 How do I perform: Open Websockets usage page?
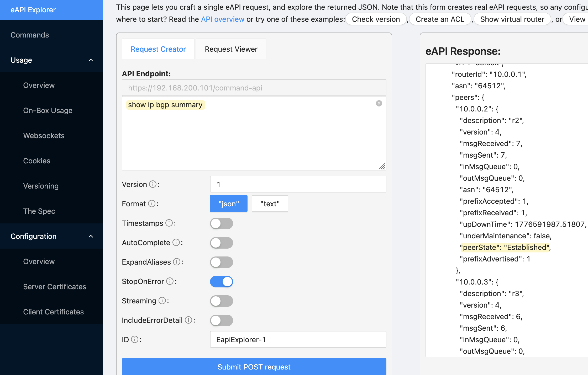click(44, 136)
